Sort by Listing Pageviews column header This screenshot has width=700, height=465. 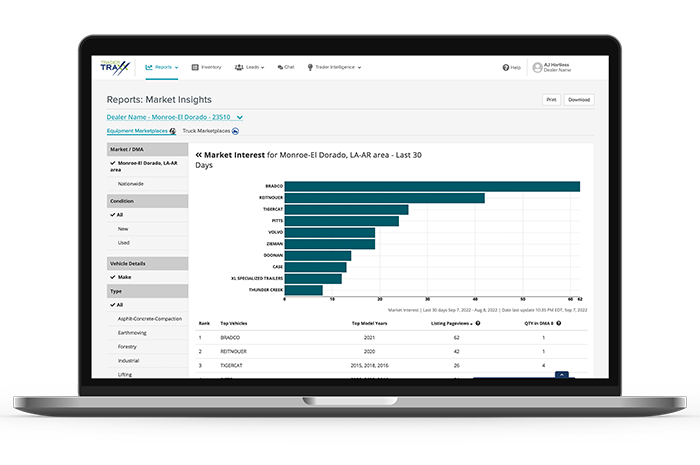[x=451, y=323]
